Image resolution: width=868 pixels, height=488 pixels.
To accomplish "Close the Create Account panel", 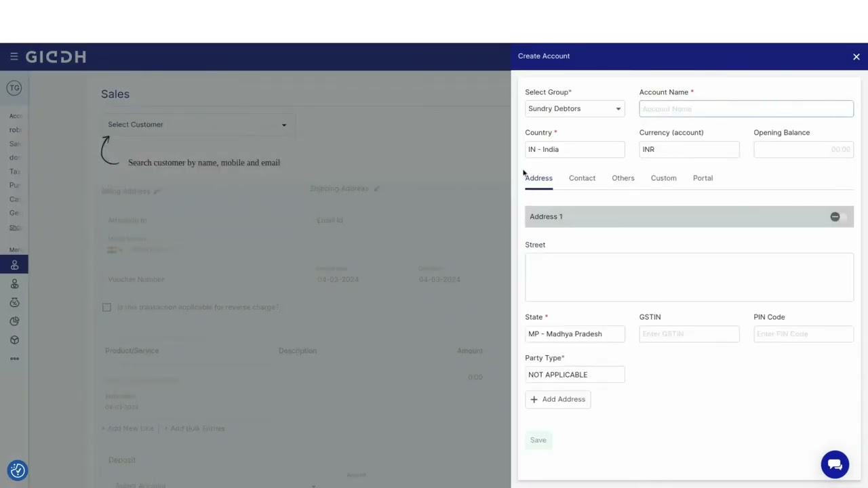I will 856,57.
